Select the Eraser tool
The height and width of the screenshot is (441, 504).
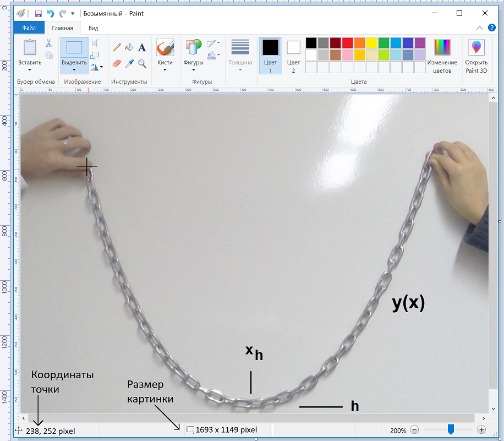pyautogui.click(x=116, y=63)
